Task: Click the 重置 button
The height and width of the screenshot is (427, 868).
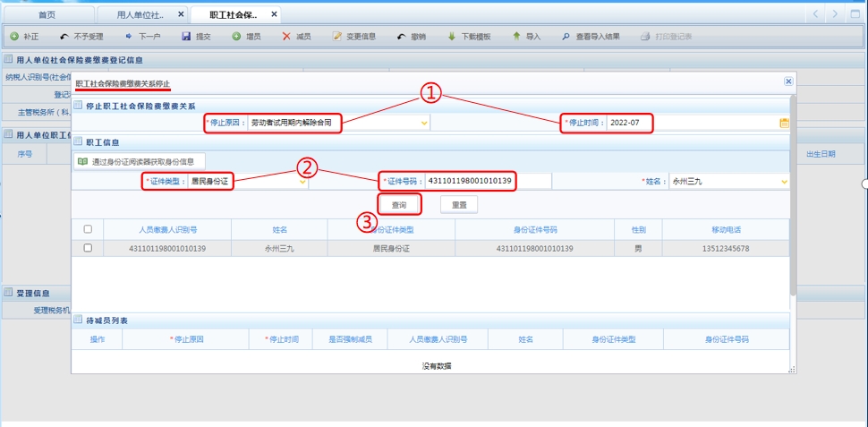Action: click(x=459, y=205)
